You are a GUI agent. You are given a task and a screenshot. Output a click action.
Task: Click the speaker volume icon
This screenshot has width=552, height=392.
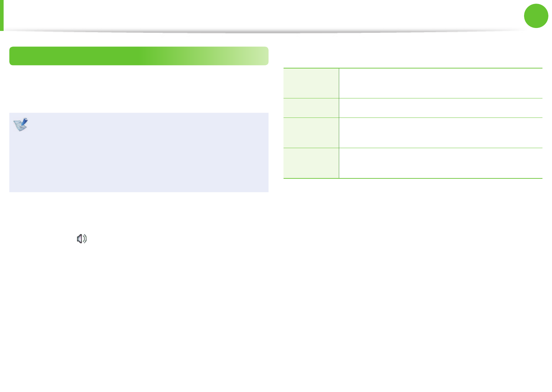82,239
